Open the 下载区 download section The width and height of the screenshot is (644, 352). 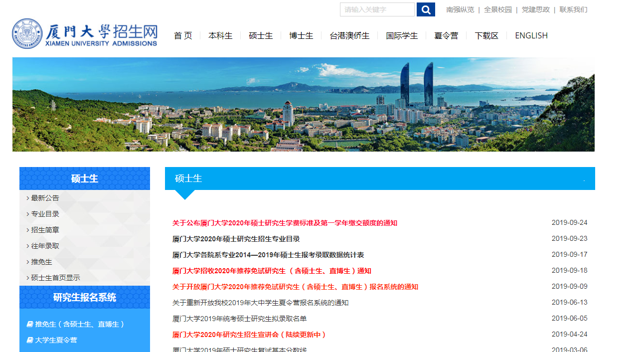pyautogui.click(x=486, y=35)
